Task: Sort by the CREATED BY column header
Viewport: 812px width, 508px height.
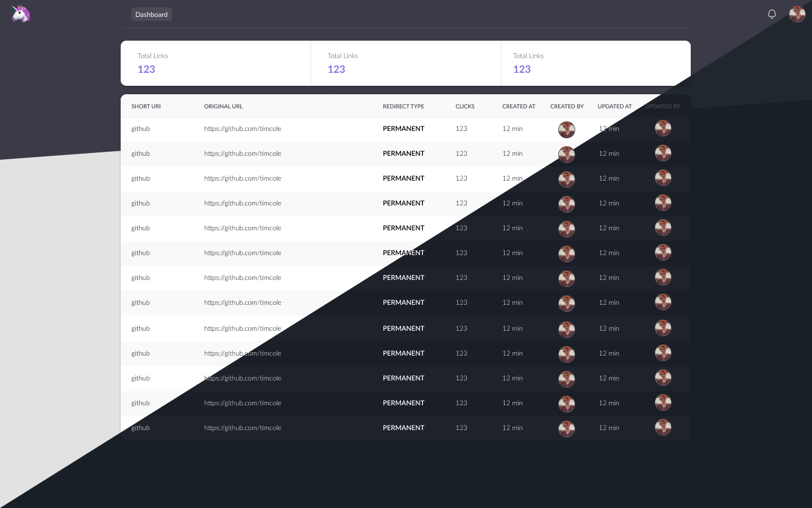Action: point(567,106)
